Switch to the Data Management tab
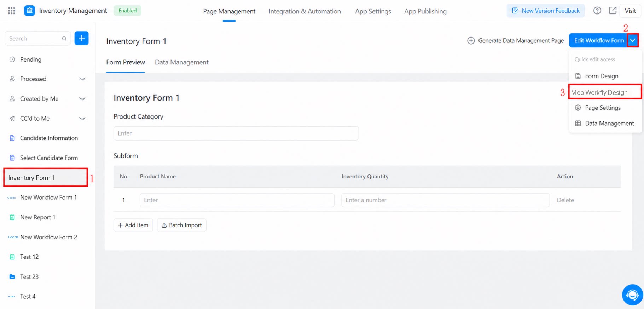The width and height of the screenshot is (644, 309). (x=181, y=62)
